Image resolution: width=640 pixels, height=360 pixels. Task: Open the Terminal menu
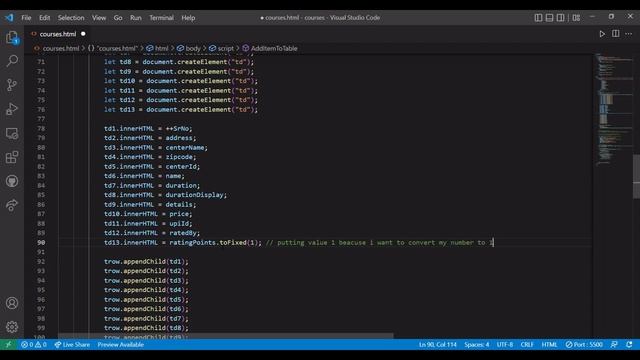[x=161, y=18]
